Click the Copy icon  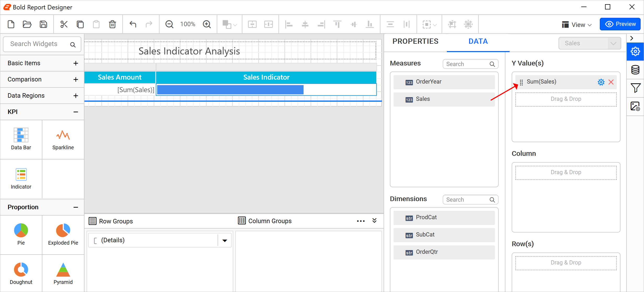point(80,24)
